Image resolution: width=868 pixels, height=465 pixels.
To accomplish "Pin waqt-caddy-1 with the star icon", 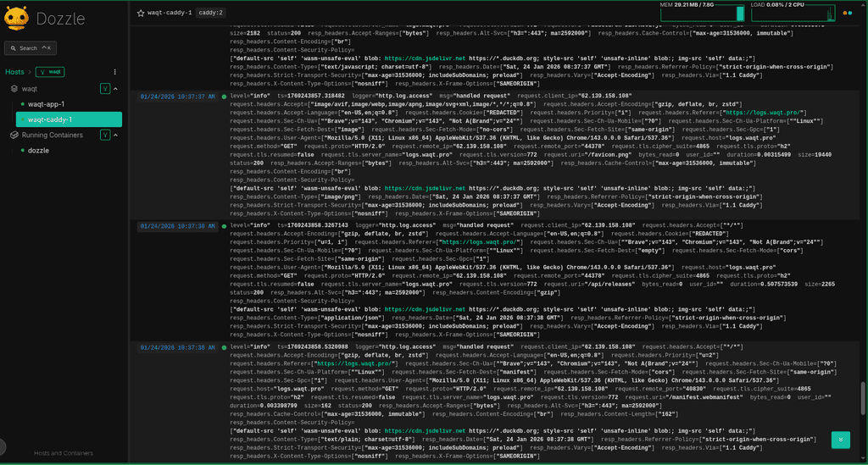I will point(141,13).
